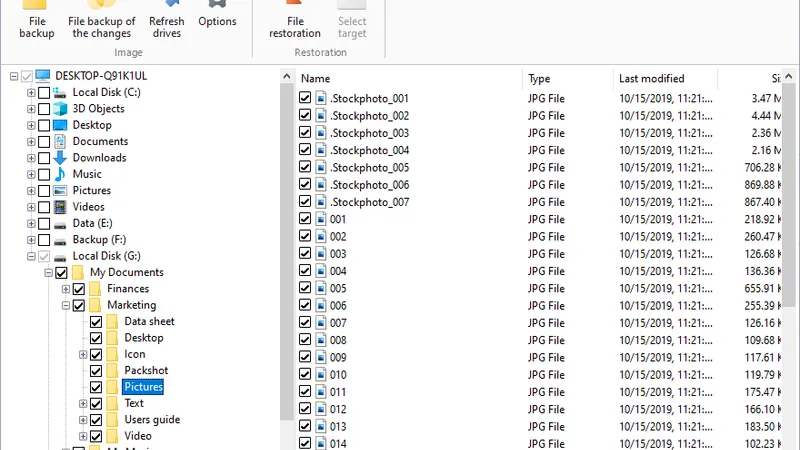This screenshot has height=450, width=800.
Task: Click the tree panel vertical scrollbar
Action: pyautogui.click(x=287, y=250)
